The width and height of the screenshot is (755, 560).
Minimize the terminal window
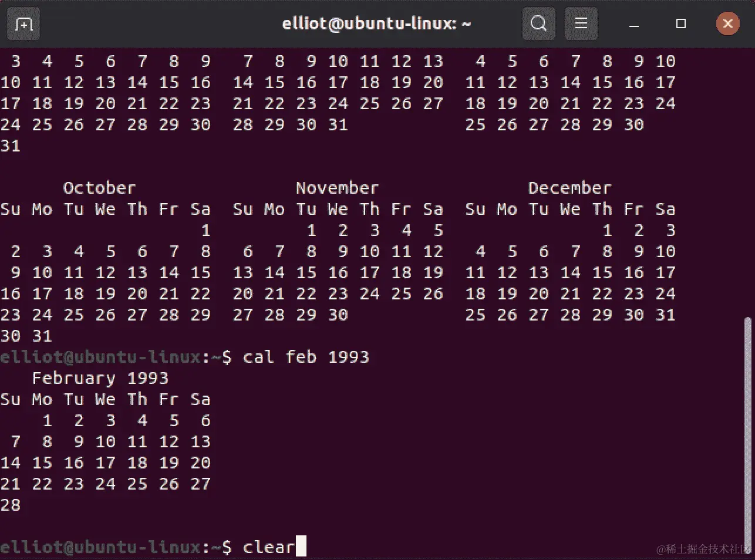(634, 24)
